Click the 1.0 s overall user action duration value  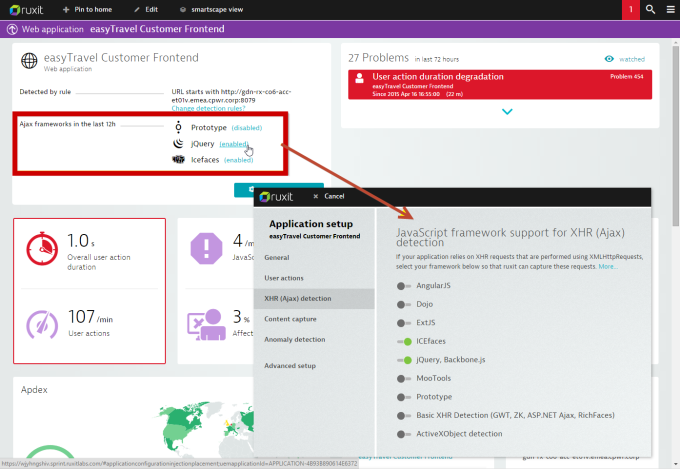(x=81, y=241)
